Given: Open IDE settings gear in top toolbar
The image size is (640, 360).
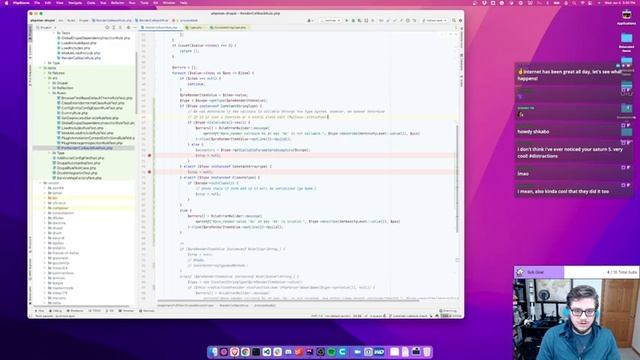Looking at the screenshot, I should pos(460,20).
